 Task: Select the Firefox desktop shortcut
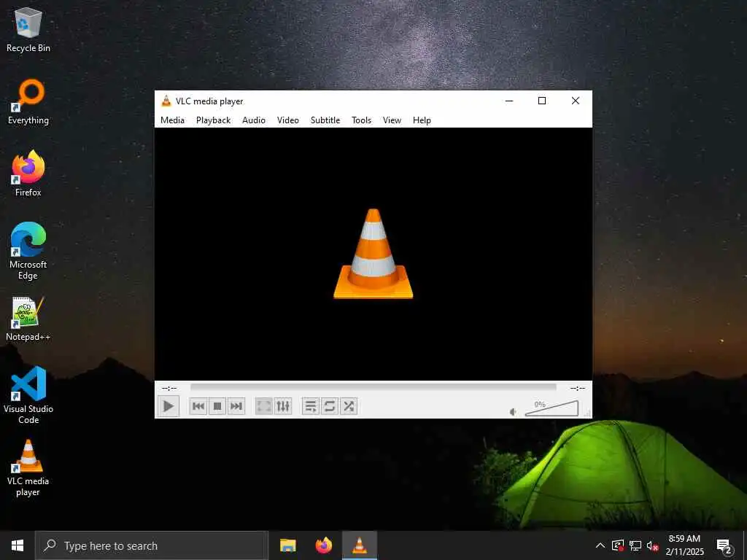click(x=28, y=174)
